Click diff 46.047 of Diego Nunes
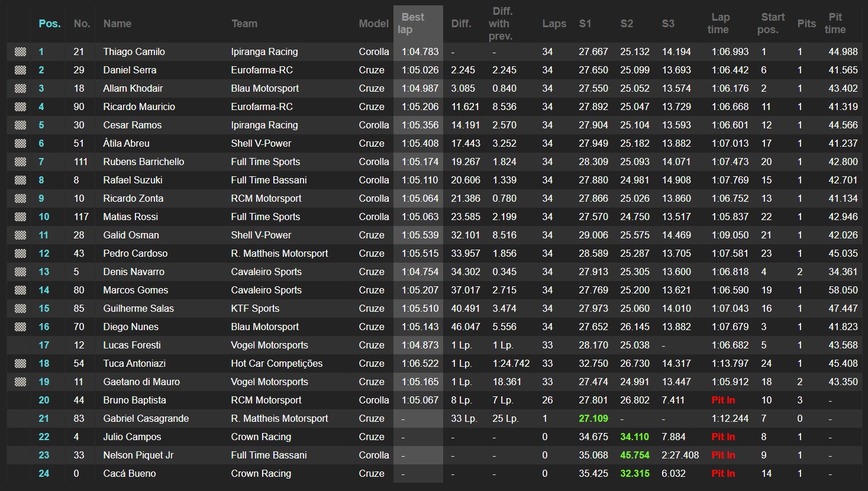 point(466,327)
